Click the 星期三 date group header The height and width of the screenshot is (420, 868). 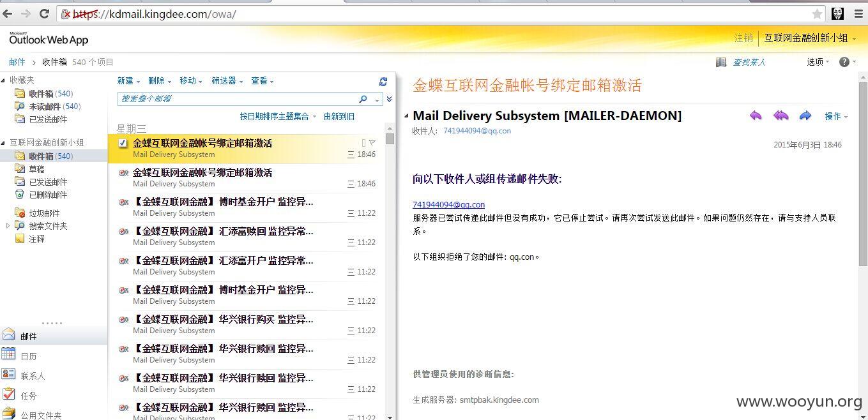[x=132, y=129]
